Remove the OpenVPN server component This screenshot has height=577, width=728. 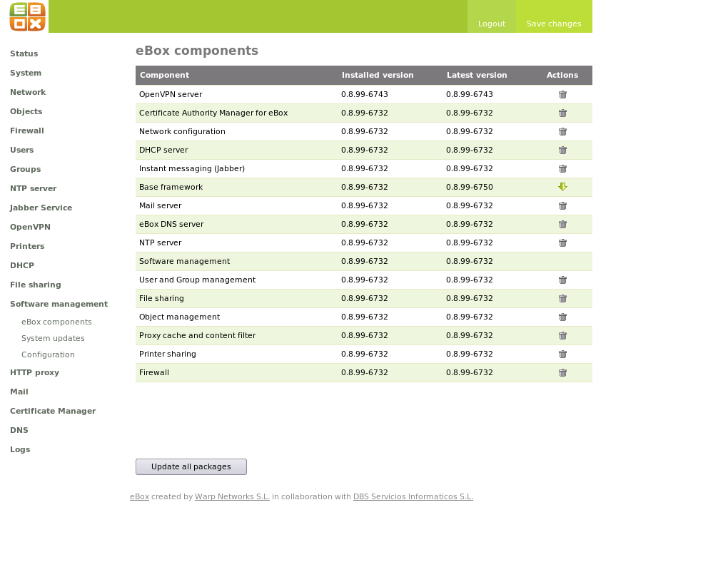click(x=562, y=95)
